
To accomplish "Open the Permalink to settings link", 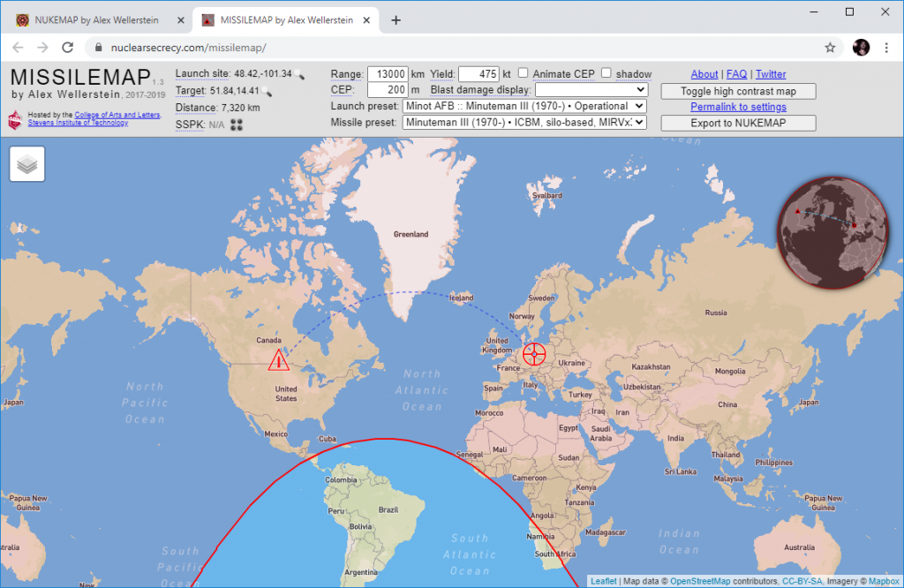I will [738, 106].
